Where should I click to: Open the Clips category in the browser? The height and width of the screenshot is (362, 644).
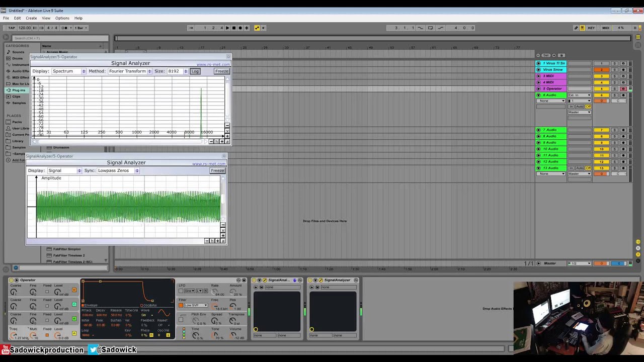[17, 97]
